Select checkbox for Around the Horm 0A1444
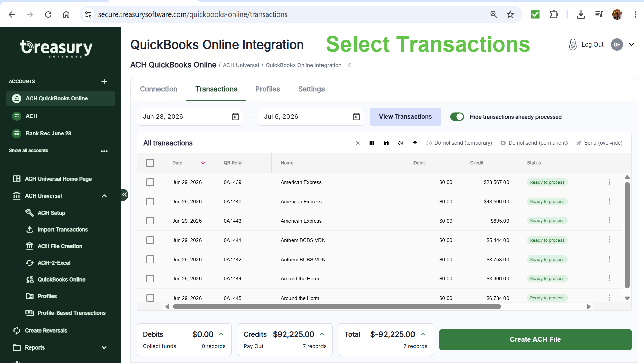The height and width of the screenshot is (363, 644). [x=150, y=279]
